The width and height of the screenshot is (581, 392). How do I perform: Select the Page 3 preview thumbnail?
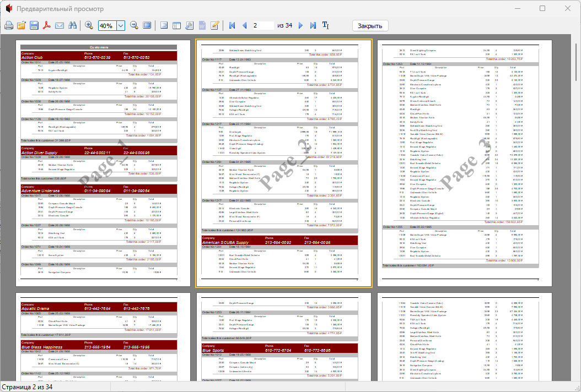pos(464,163)
